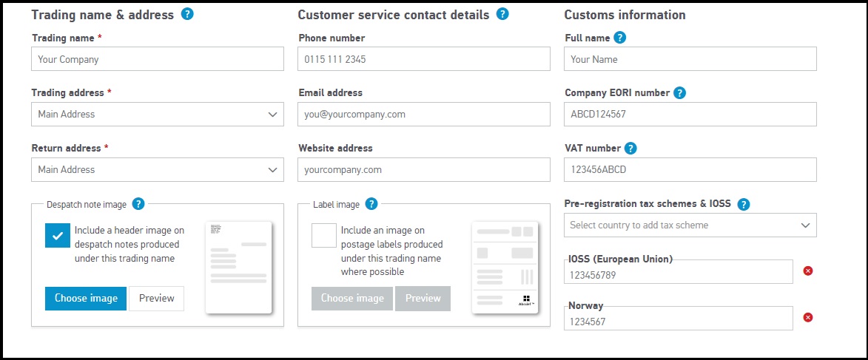The height and width of the screenshot is (360, 868).
Task: Focus the Email address input field
Action: tap(423, 115)
